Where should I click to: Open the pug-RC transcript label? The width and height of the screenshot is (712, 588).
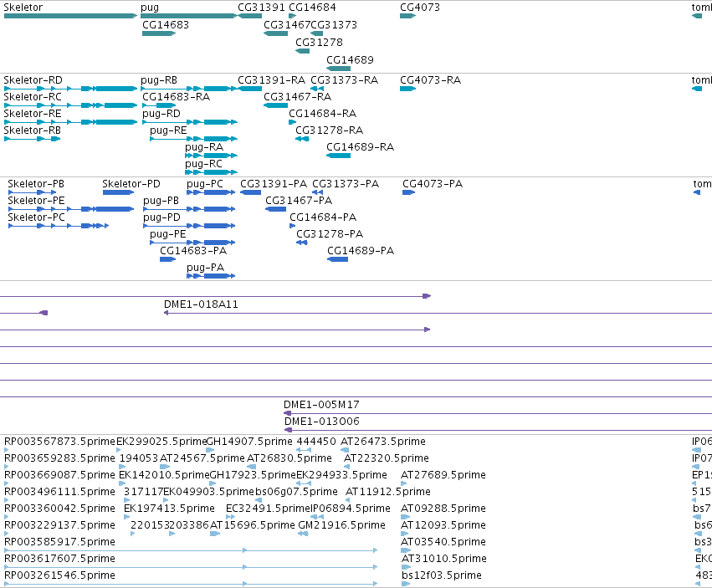(204, 164)
